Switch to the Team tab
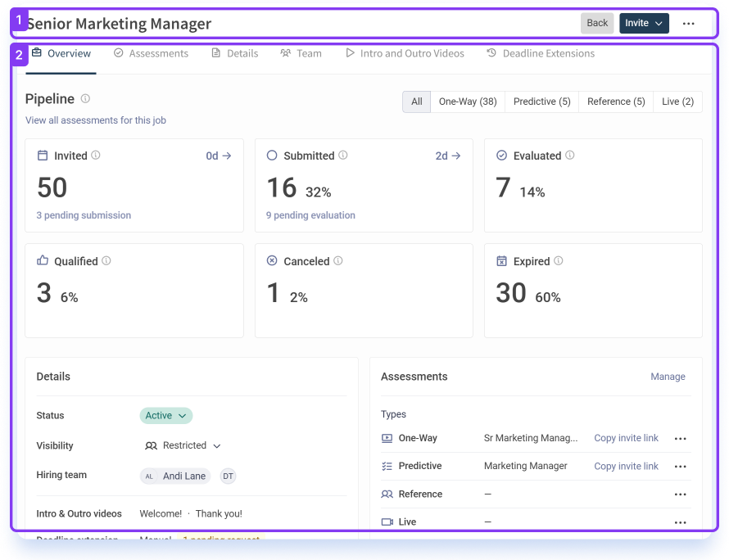The height and width of the screenshot is (560, 729). click(301, 53)
